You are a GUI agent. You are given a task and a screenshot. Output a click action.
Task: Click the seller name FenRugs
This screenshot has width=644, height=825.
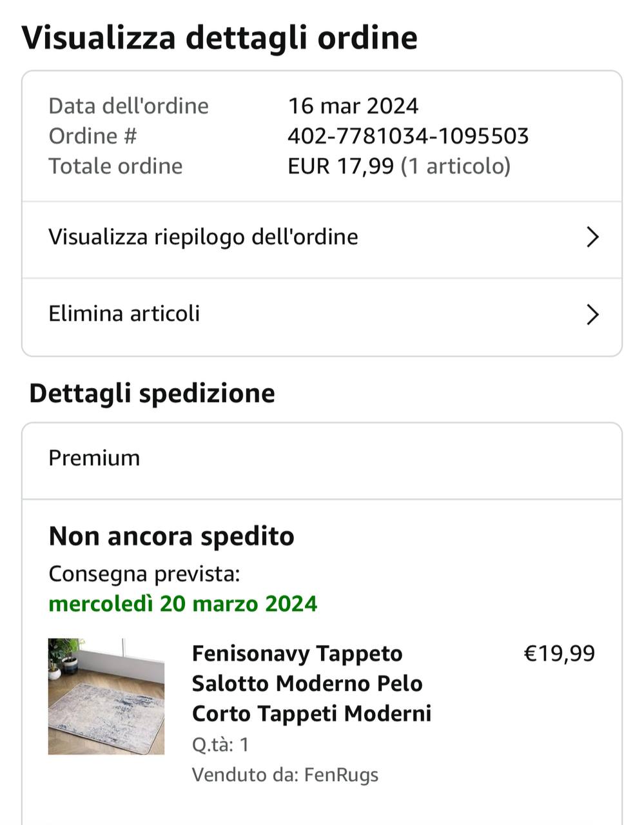pos(341,774)
